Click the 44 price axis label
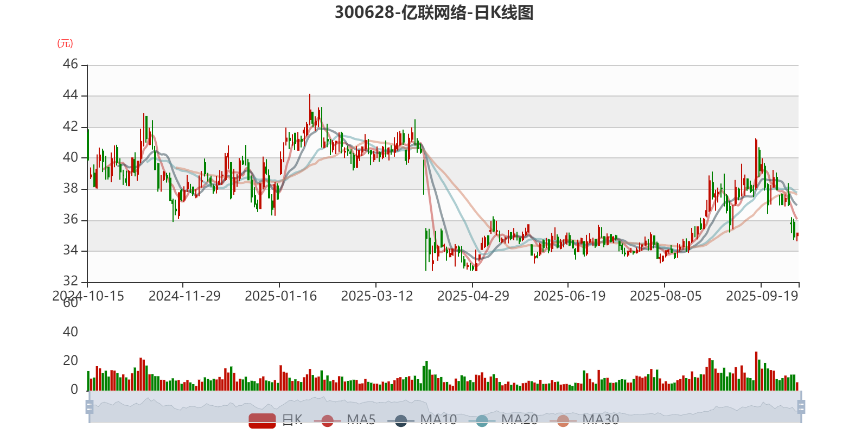Image resolution: width=868 pixels, height=434 pixels. (x=71, y=95)
